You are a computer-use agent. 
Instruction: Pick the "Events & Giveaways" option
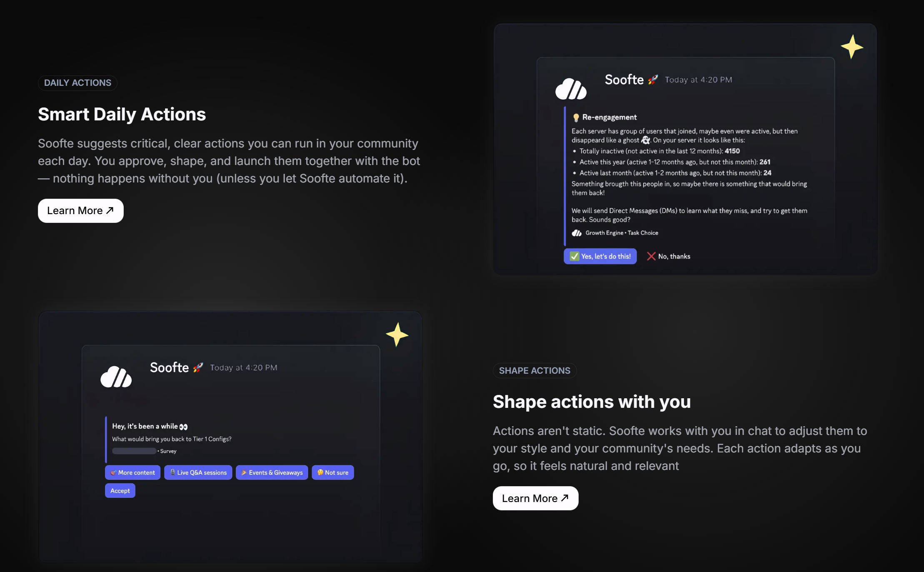click(x=272, y=472)
